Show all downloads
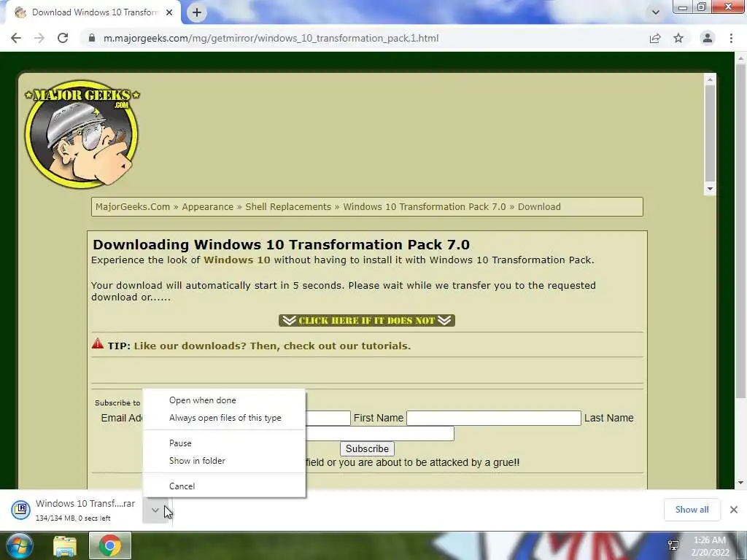 coord(692,510)
